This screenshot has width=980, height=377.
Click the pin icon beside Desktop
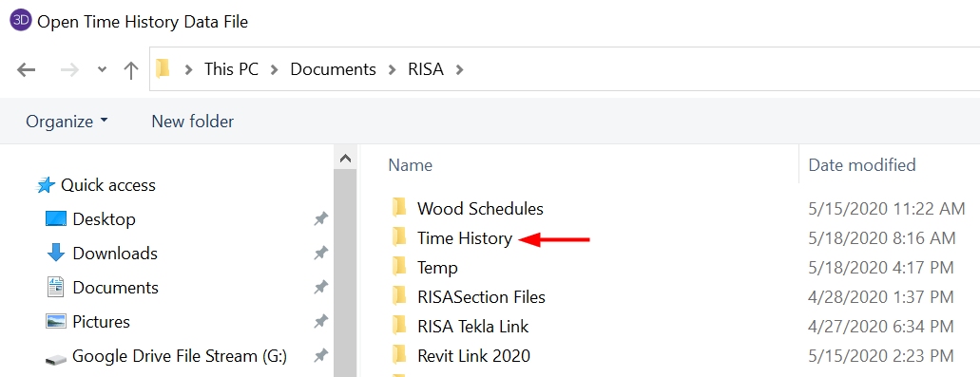320,219
